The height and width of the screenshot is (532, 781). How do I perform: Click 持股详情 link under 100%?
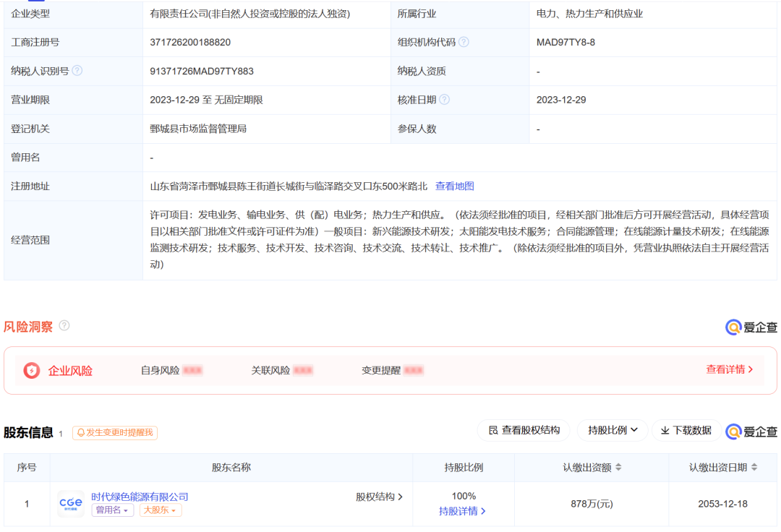click(x=463, y=511)
